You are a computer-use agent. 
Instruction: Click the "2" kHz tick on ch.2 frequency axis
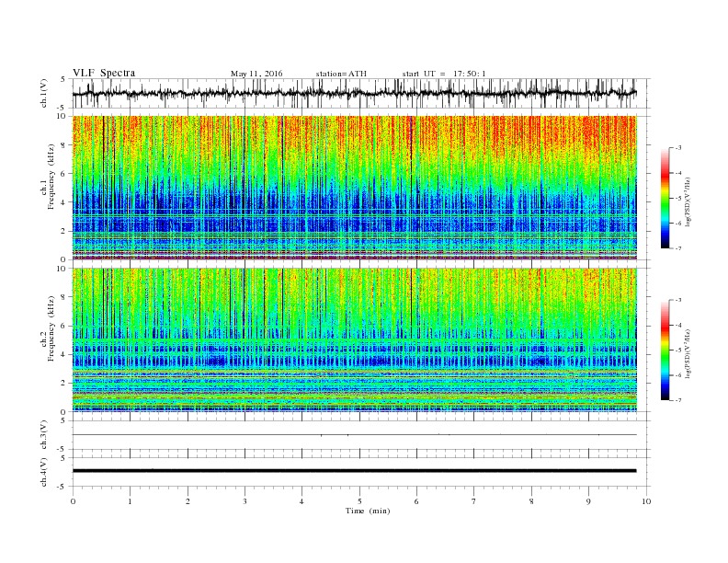[x=64, y=384]
